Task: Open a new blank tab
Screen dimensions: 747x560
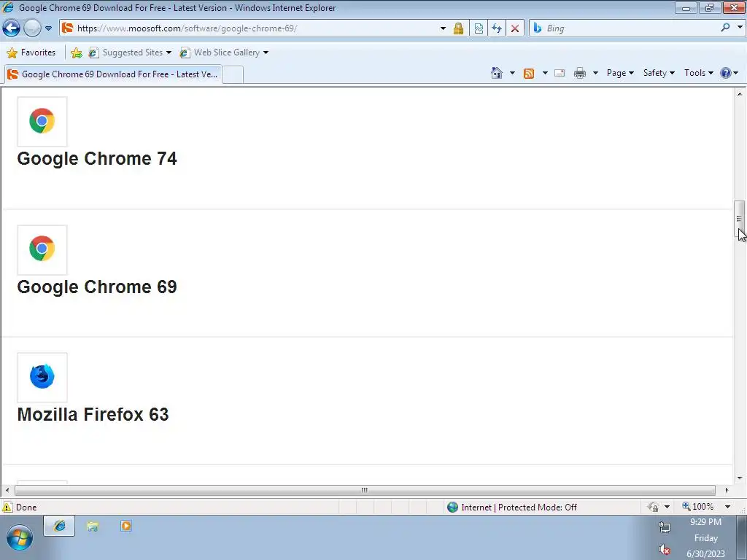Action: [x=233, y=75]
